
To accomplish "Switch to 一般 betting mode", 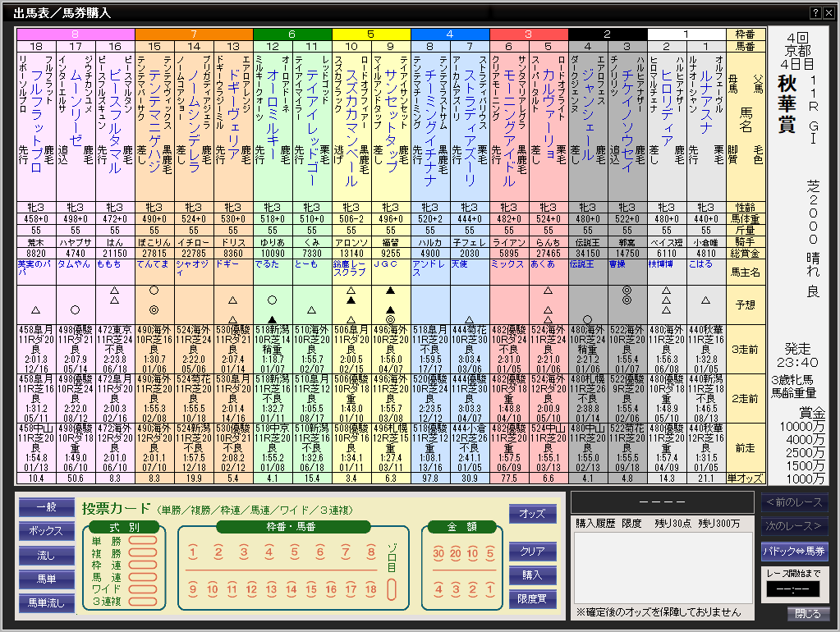I will (x=47, y=508).
